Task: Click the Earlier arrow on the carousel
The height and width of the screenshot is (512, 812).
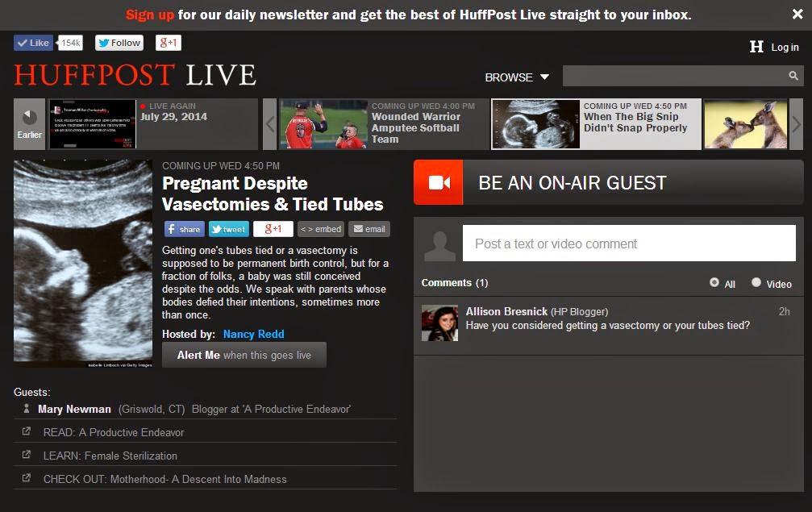Action: [28, 123]
